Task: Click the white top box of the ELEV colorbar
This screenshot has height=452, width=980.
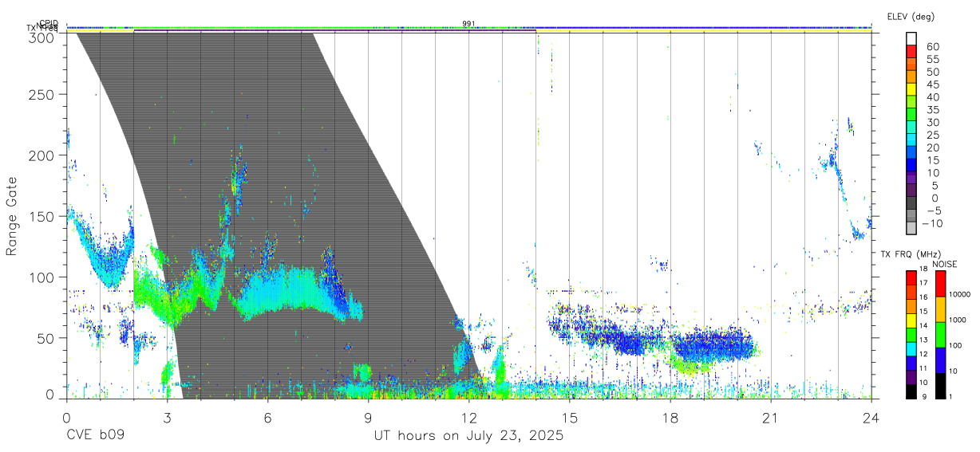Action: tap(911, 38)
